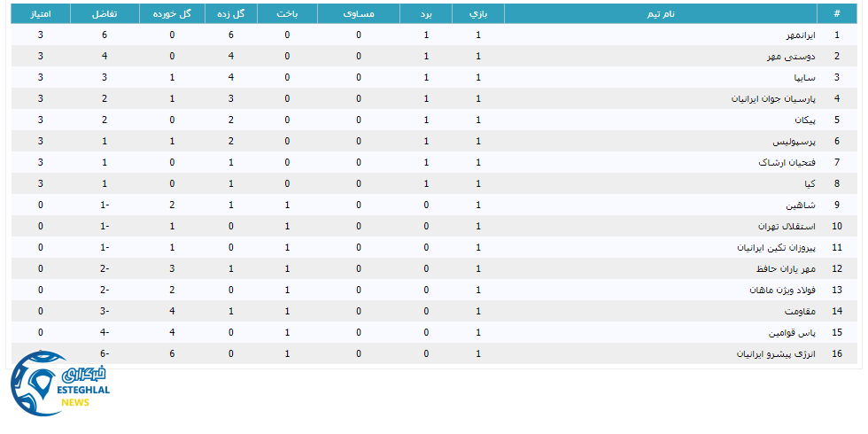Image resolution: width=868 pixels, height=434 pixels.
Task: Click the امتیاز column header
Action: [x=41, y=13]
